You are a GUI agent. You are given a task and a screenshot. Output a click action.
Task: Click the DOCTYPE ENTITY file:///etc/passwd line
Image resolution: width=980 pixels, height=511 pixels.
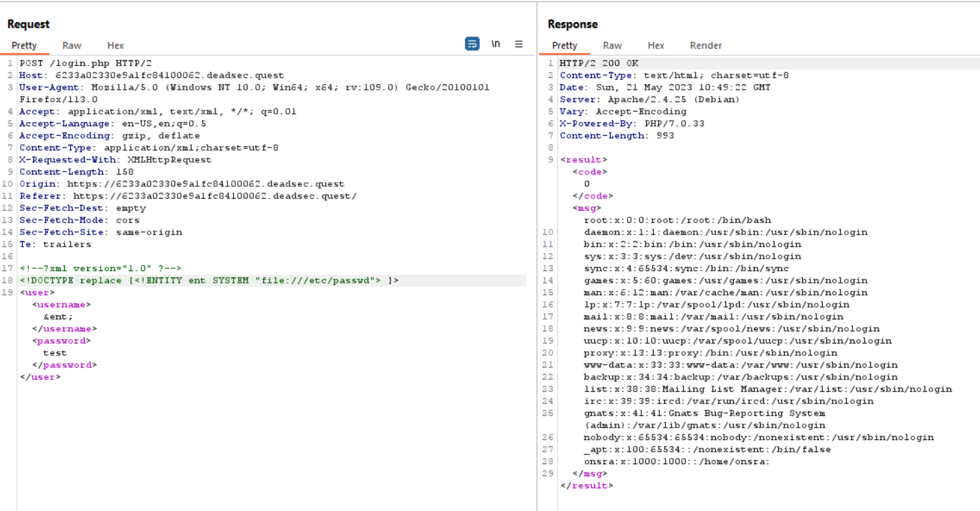click(x=209, y=281)
